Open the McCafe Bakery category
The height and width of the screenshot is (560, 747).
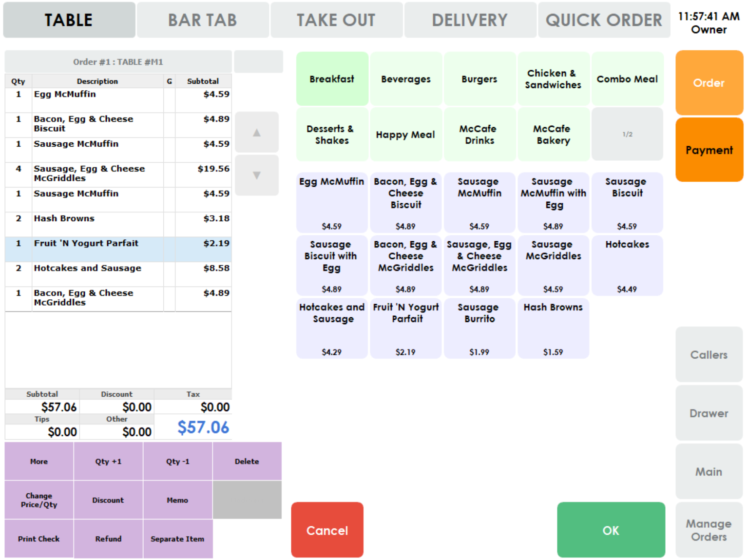click(x=553, y=135)
